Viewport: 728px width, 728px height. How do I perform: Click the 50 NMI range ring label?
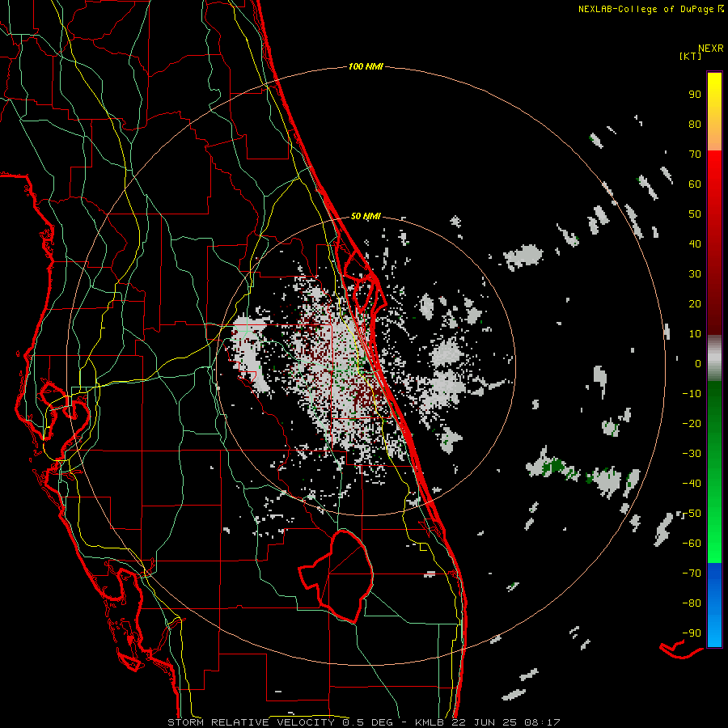(x=366, y=216)
